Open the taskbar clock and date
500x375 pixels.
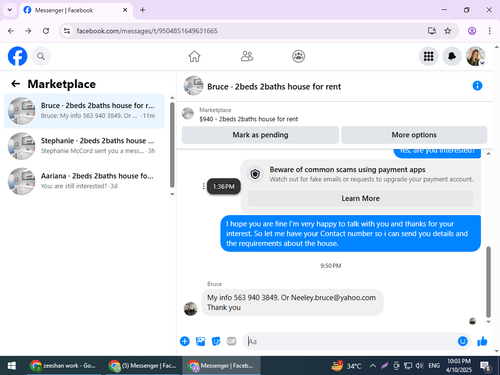coord(459,366)
